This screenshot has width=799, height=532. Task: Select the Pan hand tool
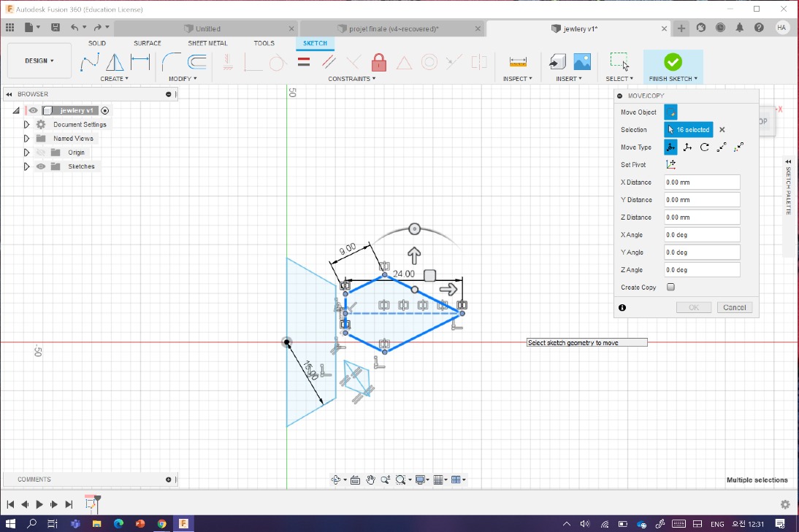(x=370, y=479)
